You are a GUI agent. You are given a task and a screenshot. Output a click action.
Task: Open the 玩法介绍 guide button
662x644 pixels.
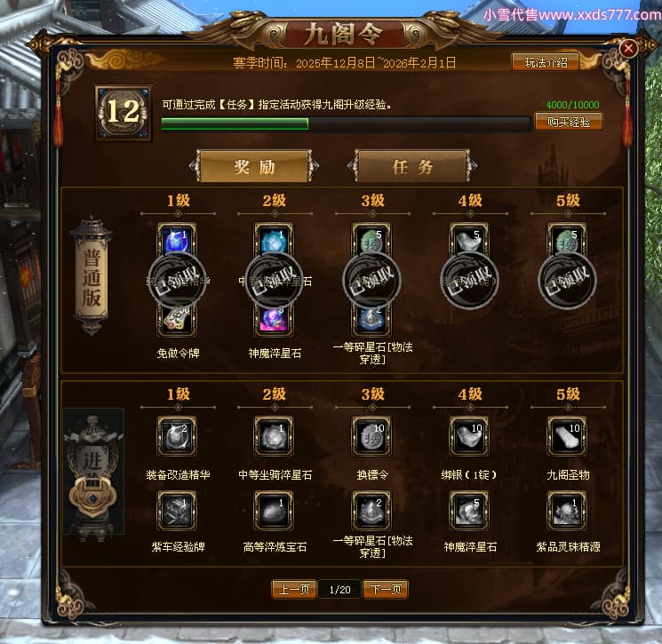click(546, 62)
